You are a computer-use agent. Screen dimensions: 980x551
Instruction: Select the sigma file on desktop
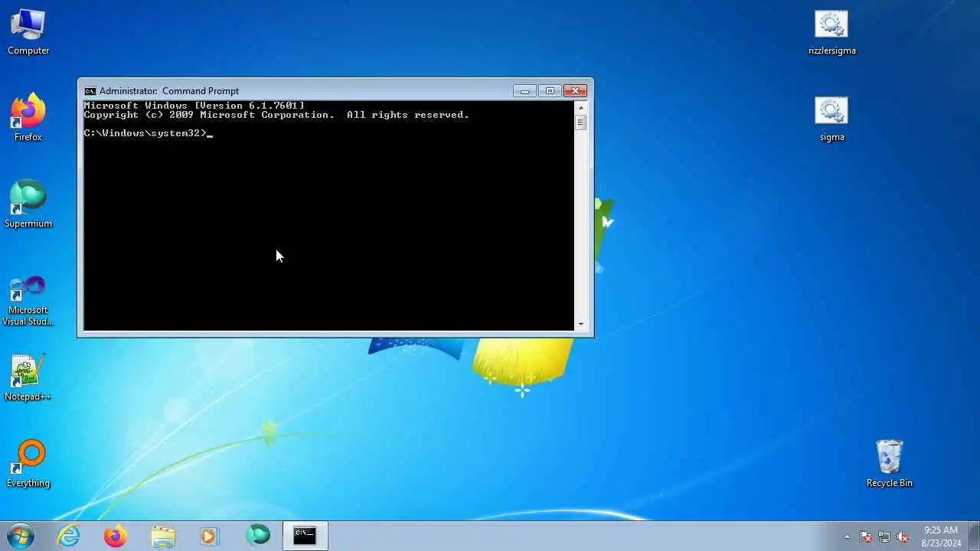pos(832,119)
